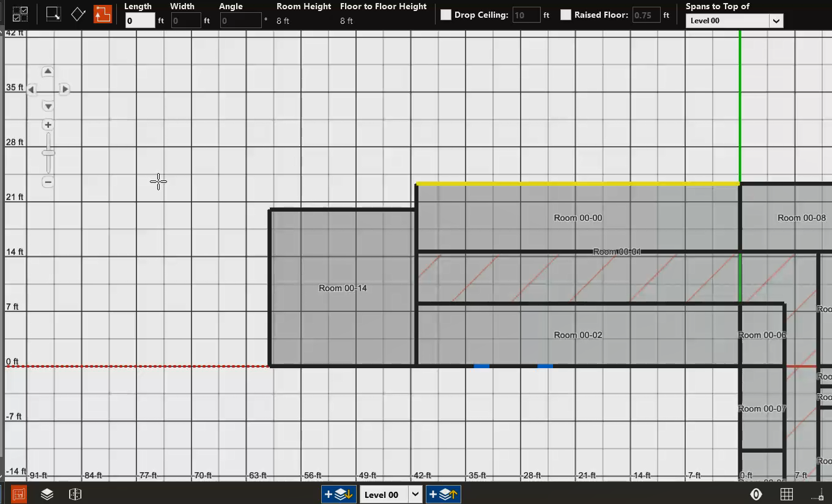Viewport: 832px width, 504px height.
Task: Open the stacked layers view icon
Action: (47, 494)
